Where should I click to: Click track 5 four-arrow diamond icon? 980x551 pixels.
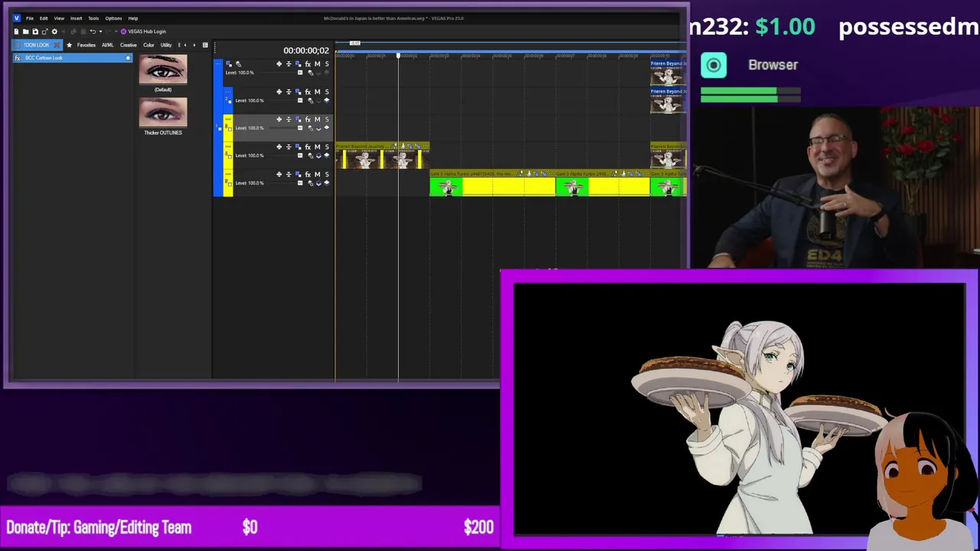[x=279, y=174]
